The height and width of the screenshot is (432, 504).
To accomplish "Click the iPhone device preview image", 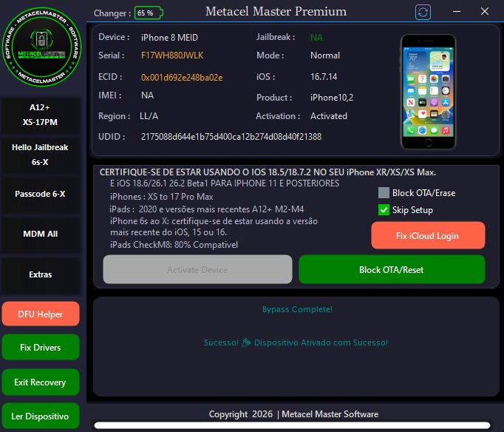I will coord(428,92).
